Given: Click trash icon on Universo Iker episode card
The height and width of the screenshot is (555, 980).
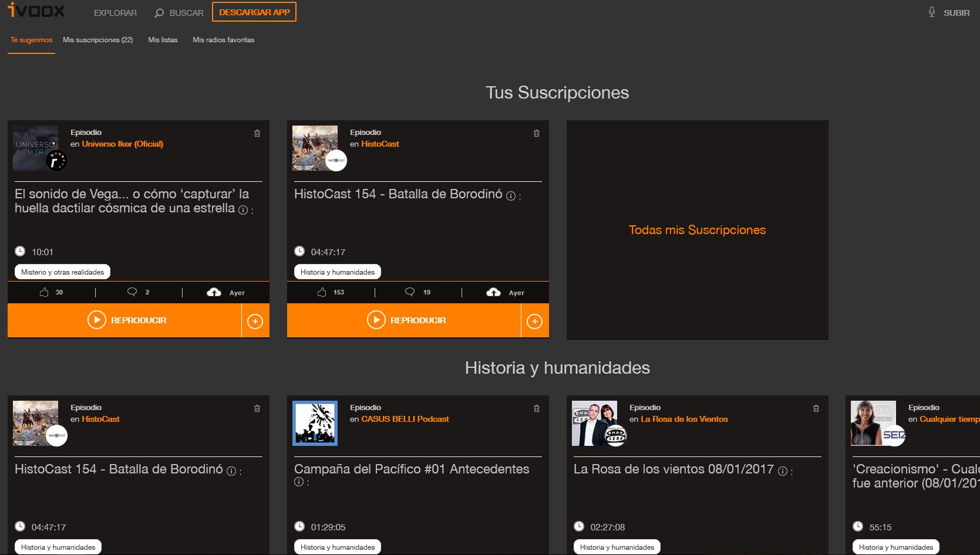Looking at the screenshot, I should pos(257,133).
